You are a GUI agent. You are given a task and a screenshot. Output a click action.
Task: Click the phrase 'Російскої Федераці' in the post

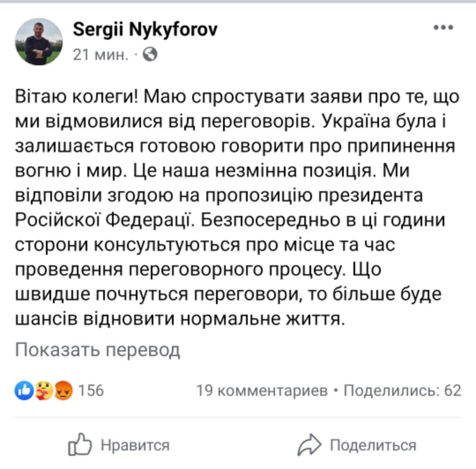(x=104, y=220)
